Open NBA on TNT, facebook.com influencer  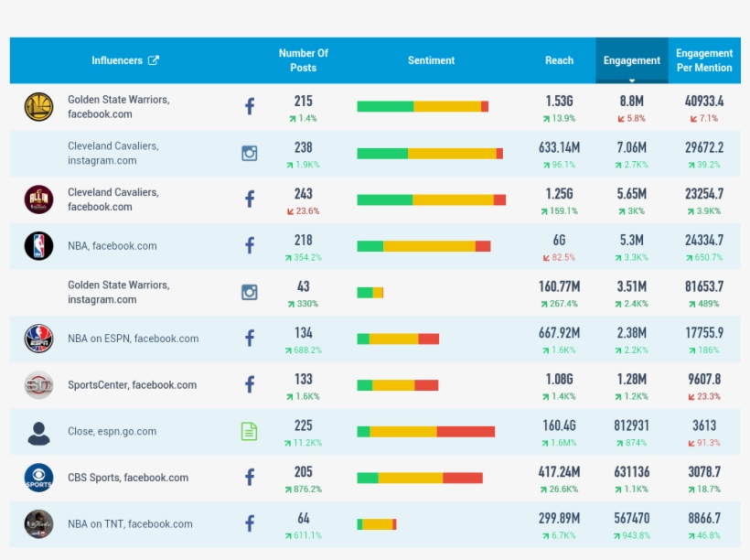coord(130,524)
